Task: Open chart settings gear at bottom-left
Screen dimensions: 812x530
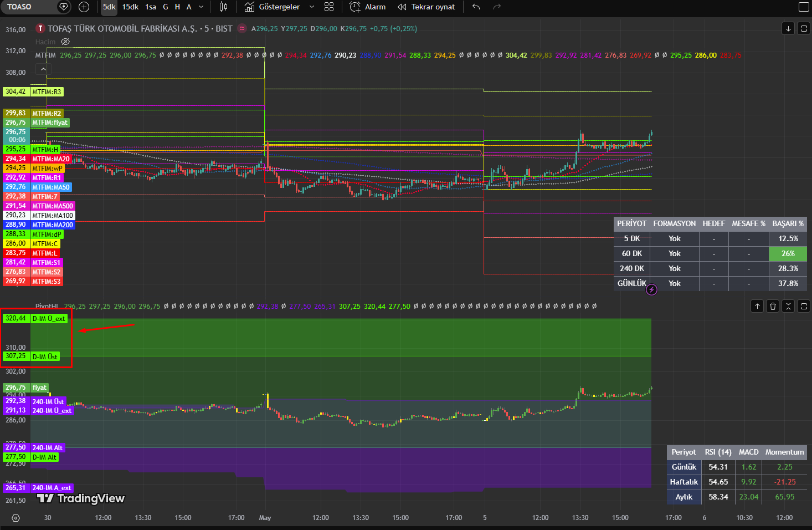Action: (16, 518)
